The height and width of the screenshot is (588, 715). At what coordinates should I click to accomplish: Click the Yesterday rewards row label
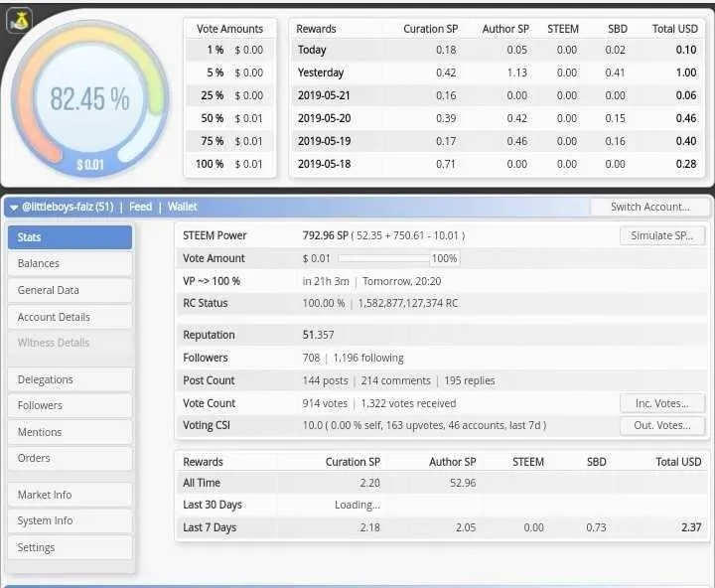(321, 73)
